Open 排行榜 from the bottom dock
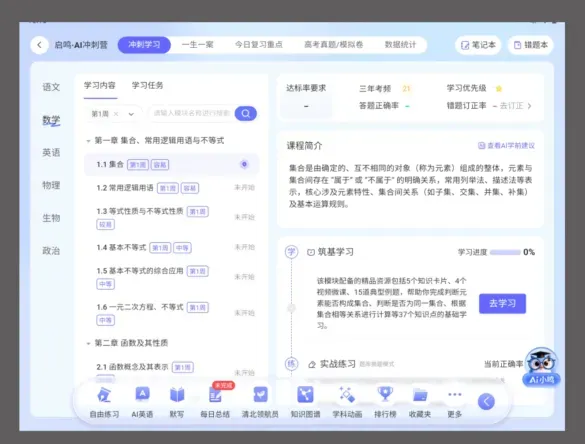 pos(385,403)
